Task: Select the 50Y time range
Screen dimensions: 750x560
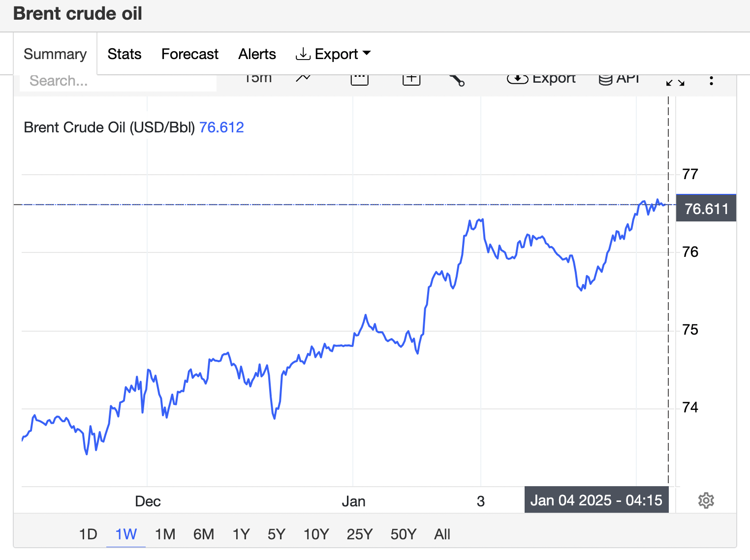Action: [403, 534]
